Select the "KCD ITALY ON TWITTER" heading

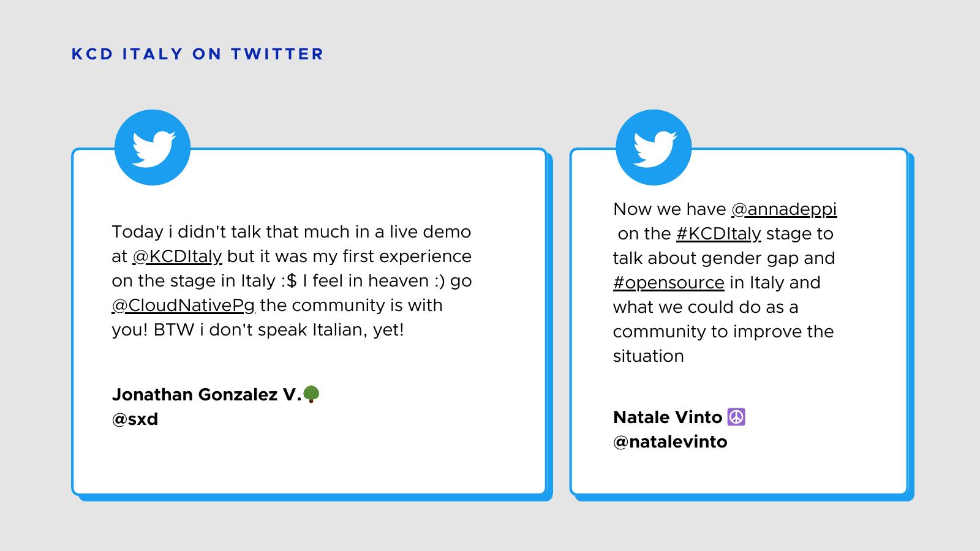click(197, 54)
